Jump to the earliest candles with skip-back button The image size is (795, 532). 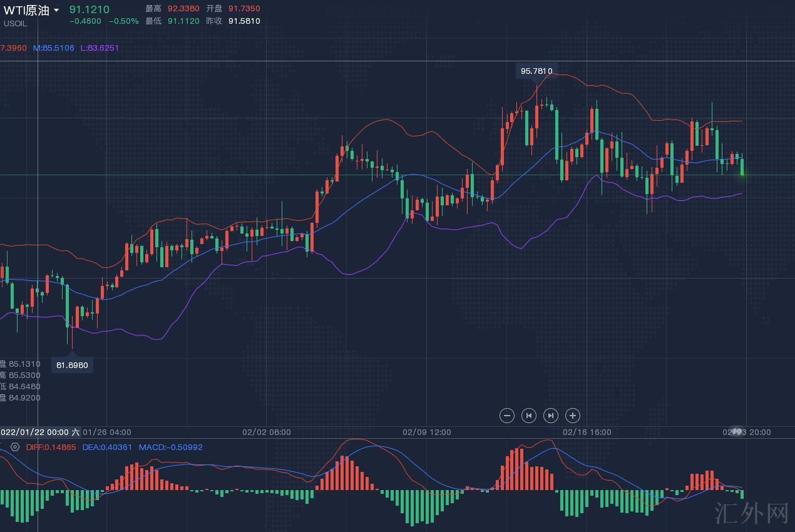(x=529, y=416)
